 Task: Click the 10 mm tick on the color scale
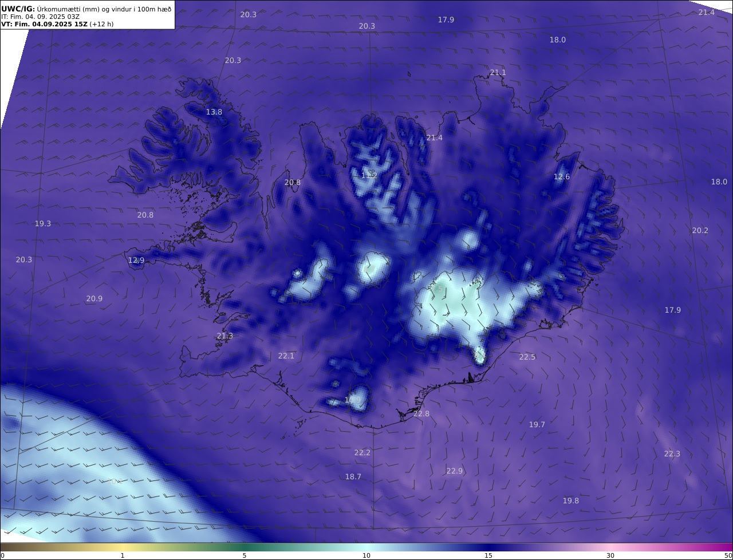[366, 555]
